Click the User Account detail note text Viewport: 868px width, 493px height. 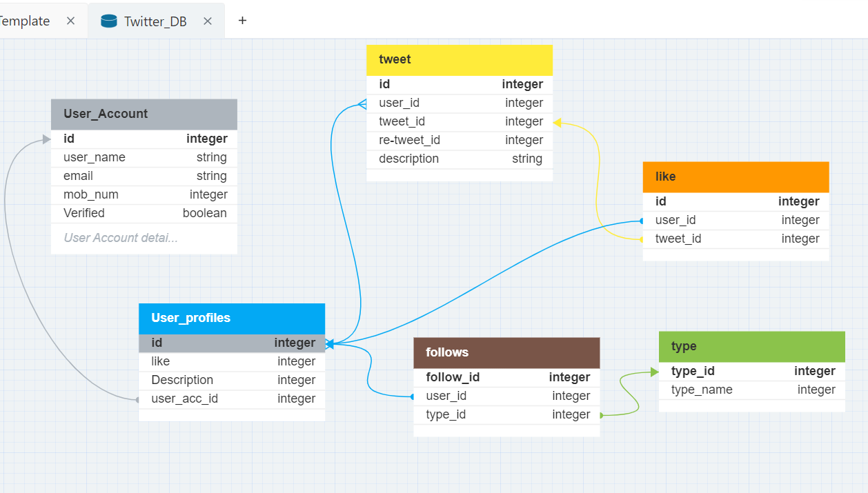(121, 237)
